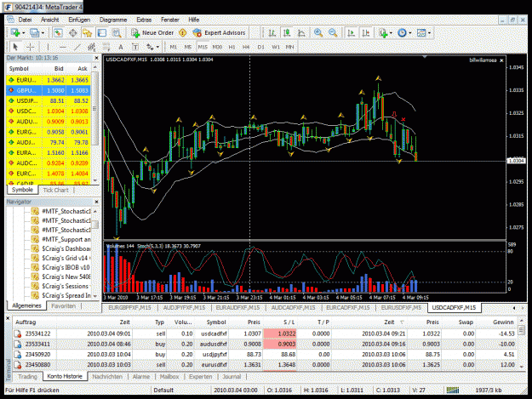This screenshot has height=399, width=532.
Task: Select the text (A) tool
Action: tap(121, 47)
